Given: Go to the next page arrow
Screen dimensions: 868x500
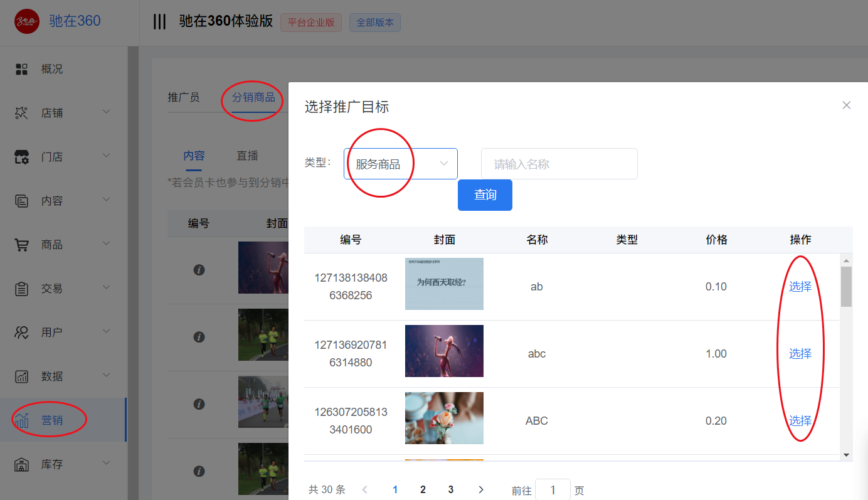Looking at the screenshot, I should 481,489.
